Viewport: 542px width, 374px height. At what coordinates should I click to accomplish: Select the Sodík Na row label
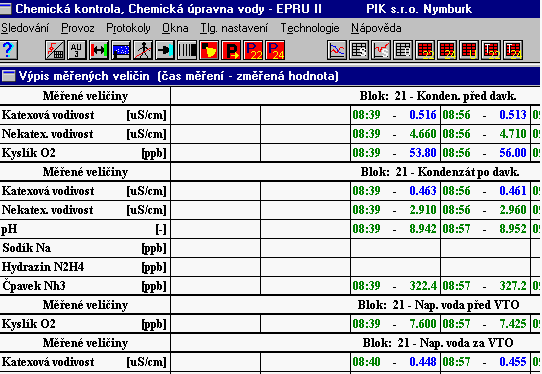coord(84,248)
